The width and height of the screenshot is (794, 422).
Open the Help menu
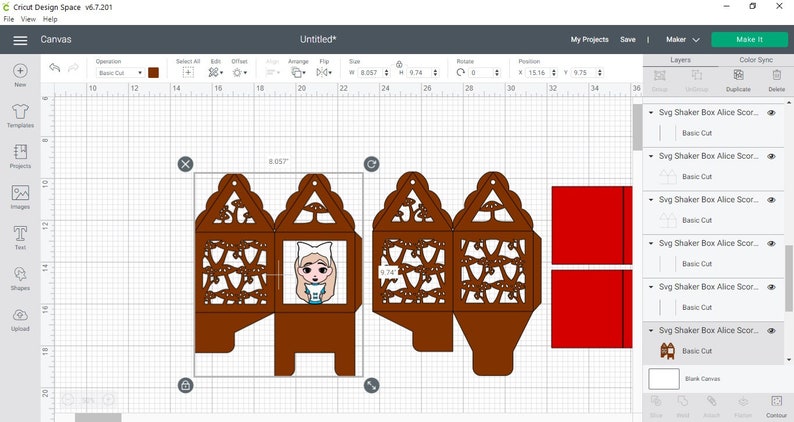(x=50, y=19)
